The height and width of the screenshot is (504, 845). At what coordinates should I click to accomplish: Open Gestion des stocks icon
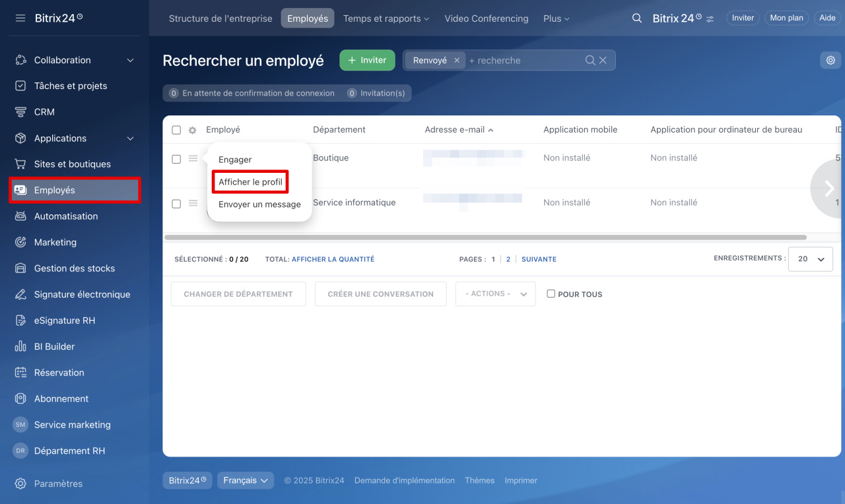click(20, 268)
